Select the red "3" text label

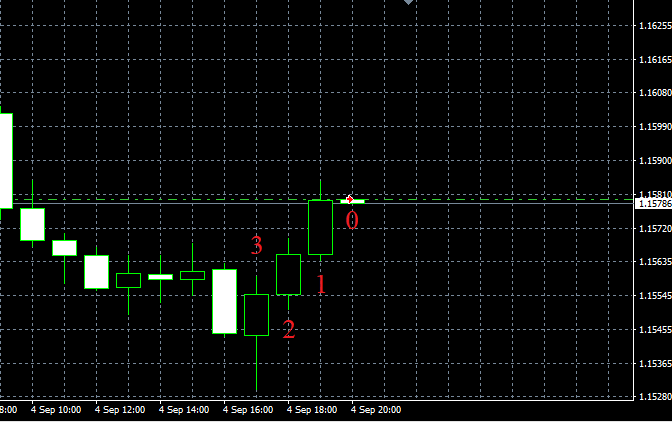click(257, 245)
